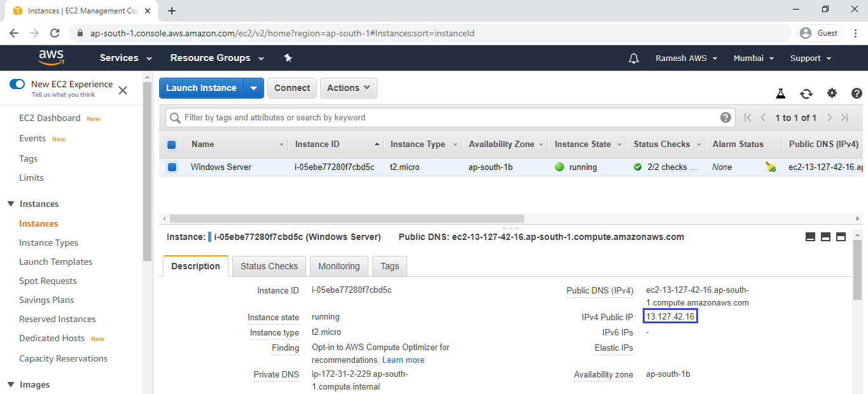The width and height of the screenshot is (868, 394).
Task: Switch to the Status Checks tab
Action: (x=269, y=266)
